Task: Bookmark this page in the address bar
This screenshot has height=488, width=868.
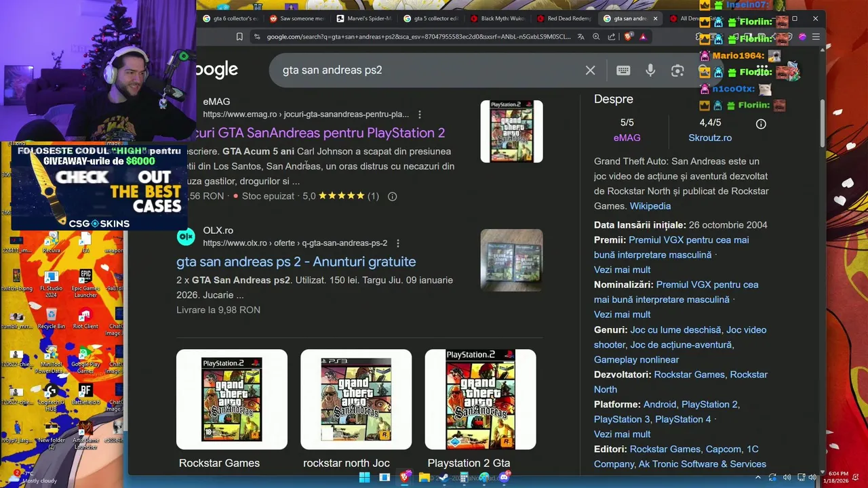Action: [x=239, y=37]
